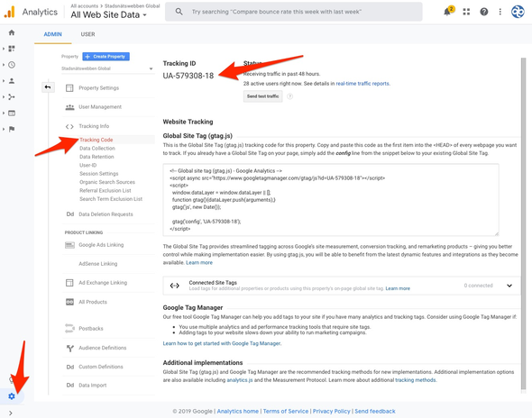
Task: Click the Analytics logo
Action: point(10,12)
